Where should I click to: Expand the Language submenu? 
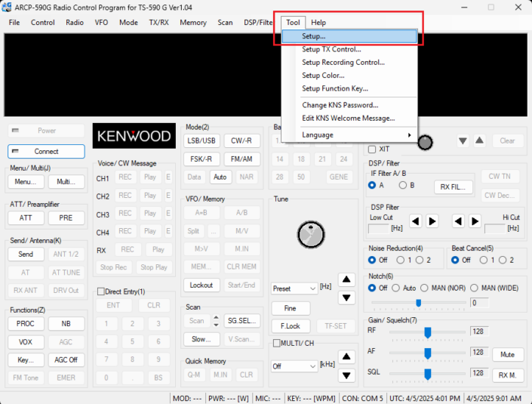[349, 134]
